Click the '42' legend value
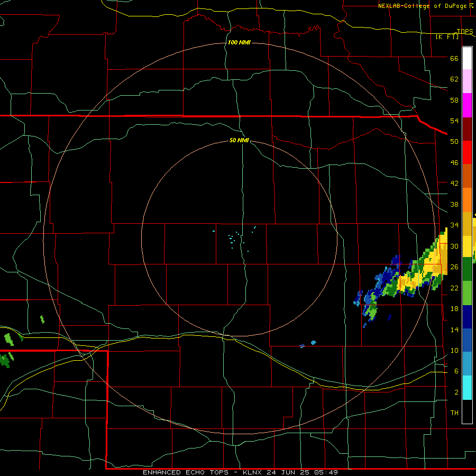 click(x=454, y=183)
